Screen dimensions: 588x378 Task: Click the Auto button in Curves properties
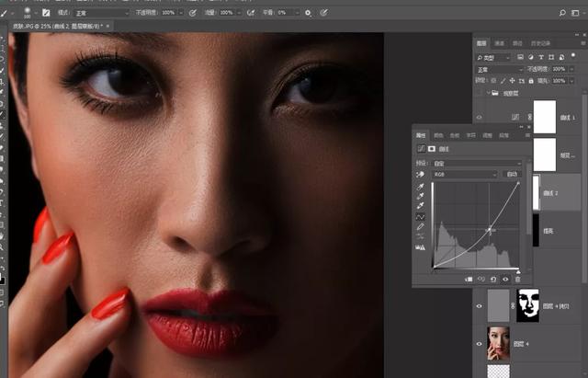click(512, 174)
